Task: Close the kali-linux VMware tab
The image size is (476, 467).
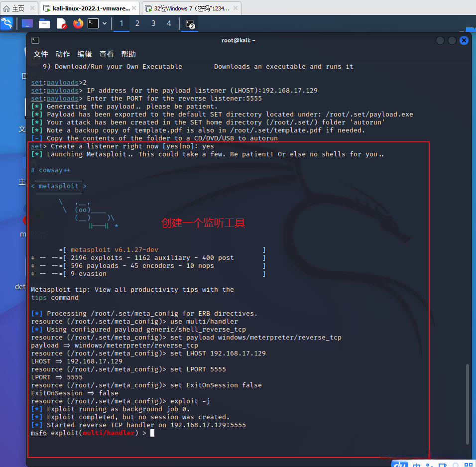Action: pyautogui.click(x=134, y=8)
